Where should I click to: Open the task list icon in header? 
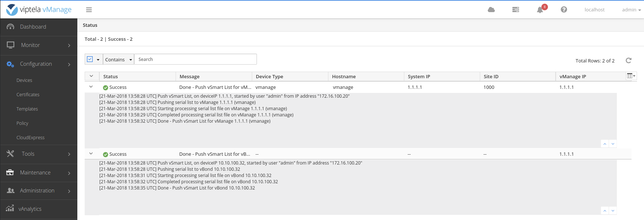(515, 10)
